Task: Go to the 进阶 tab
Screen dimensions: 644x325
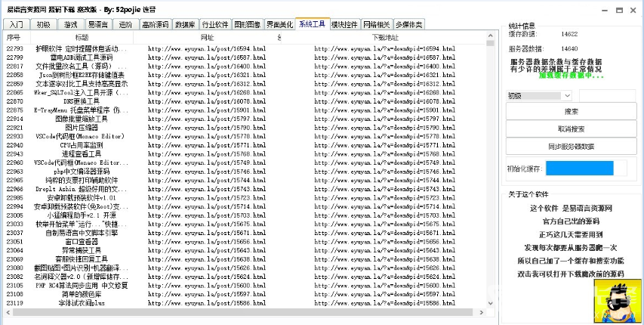Action: (125, 25)
